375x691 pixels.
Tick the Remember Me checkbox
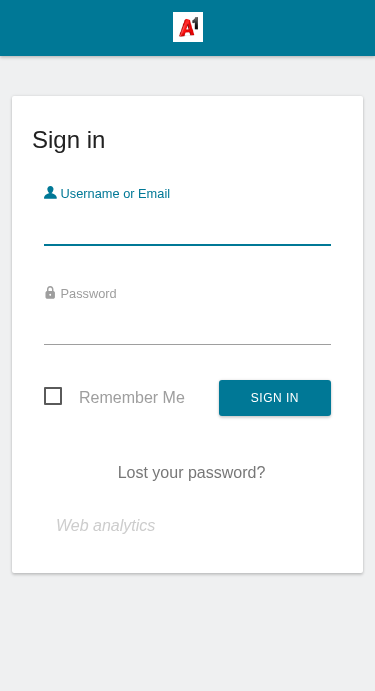coord(53,396)
